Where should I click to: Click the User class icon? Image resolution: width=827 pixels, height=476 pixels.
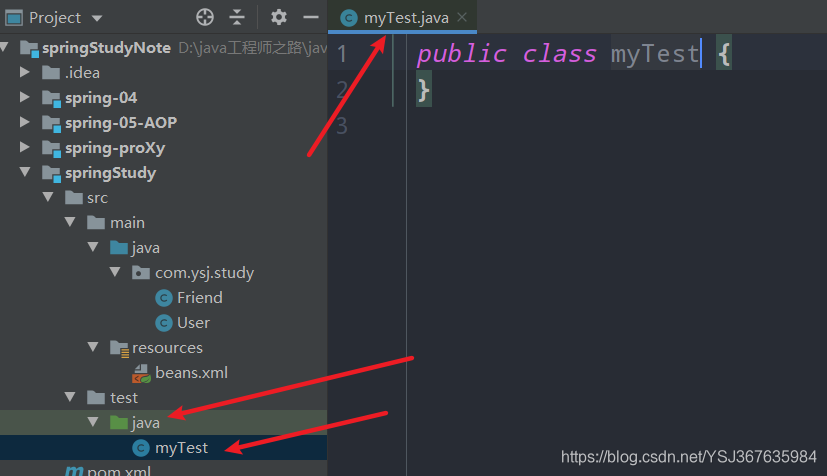164,323
